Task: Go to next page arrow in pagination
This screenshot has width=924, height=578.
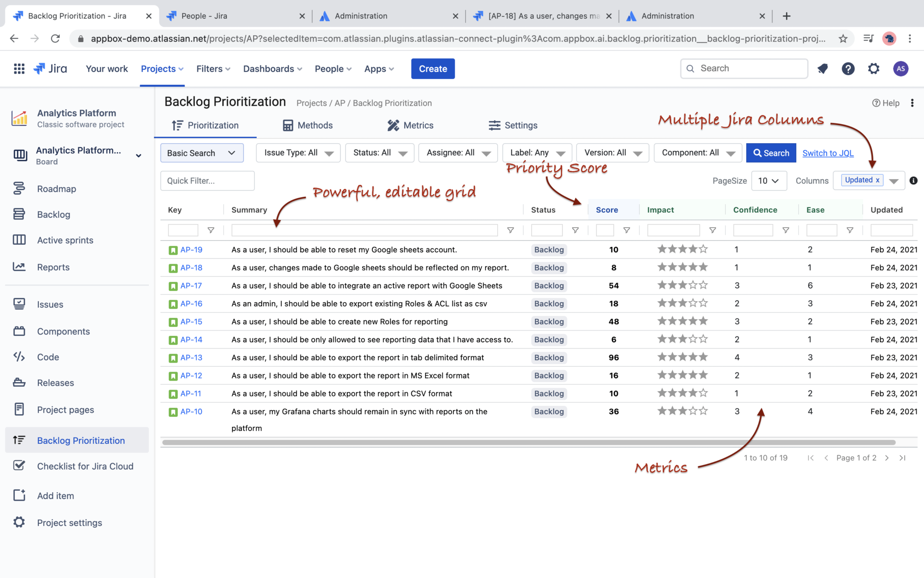Action: click(887, 458)
